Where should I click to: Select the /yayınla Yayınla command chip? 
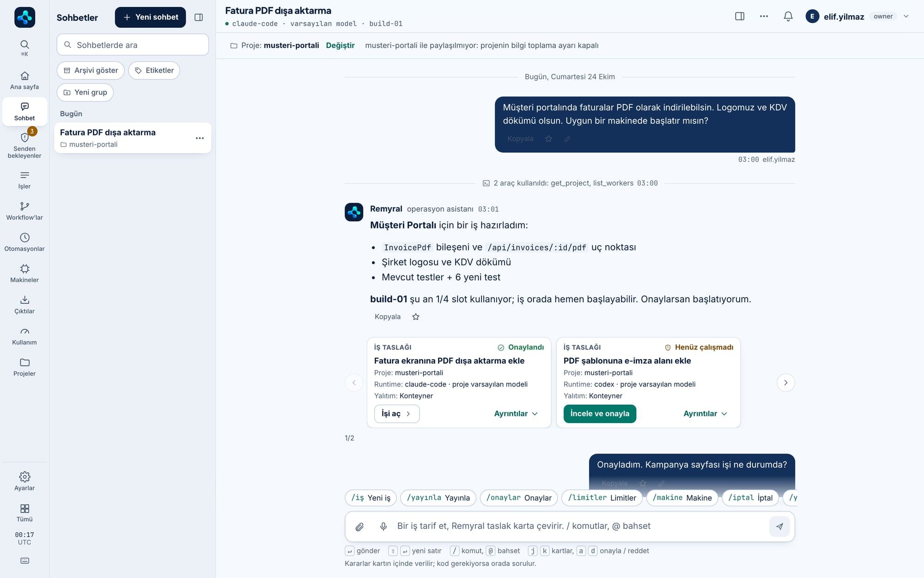[438, 498]
